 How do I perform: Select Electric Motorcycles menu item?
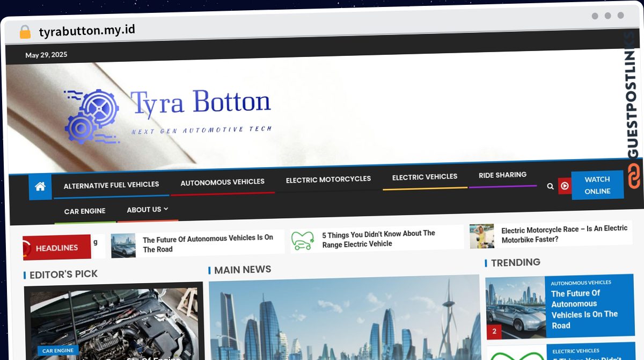(x=328, y=179)
